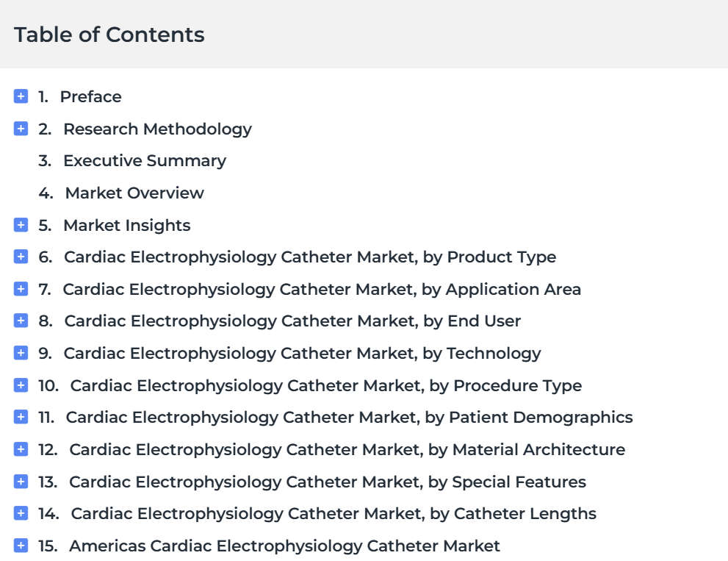Expand the by End User section icon
728x561 pixels.
[x=21, y=321]
